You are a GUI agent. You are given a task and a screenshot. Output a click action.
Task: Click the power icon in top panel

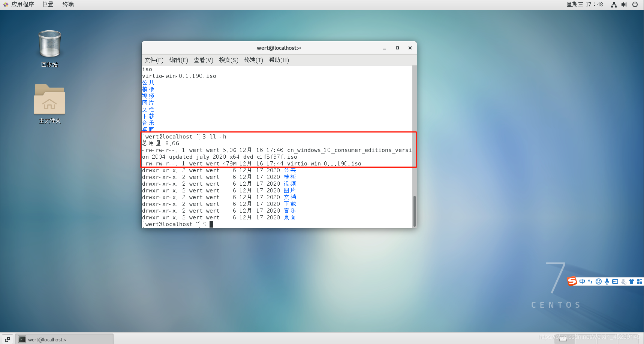point(635,4)
